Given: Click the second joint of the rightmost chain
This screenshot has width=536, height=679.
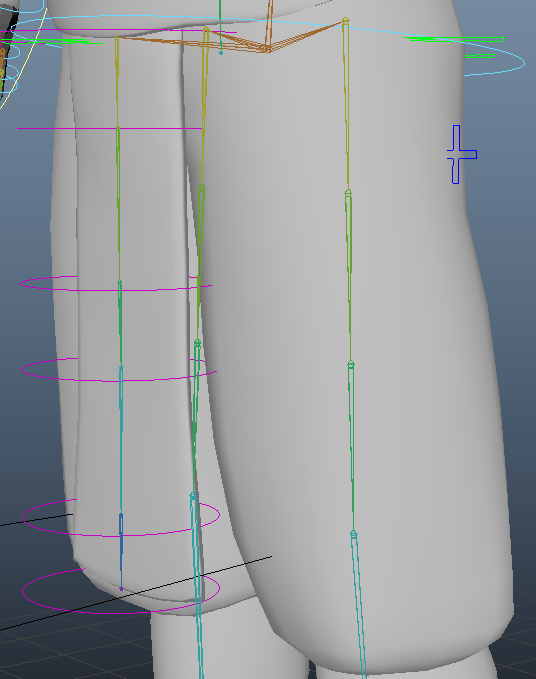Looking at the screenshot, I should pos(348,192).
